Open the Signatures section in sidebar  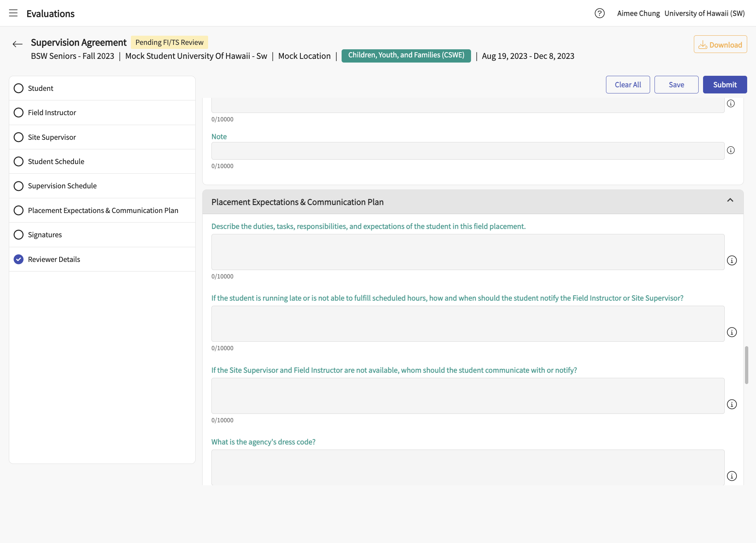click(102, 235)
